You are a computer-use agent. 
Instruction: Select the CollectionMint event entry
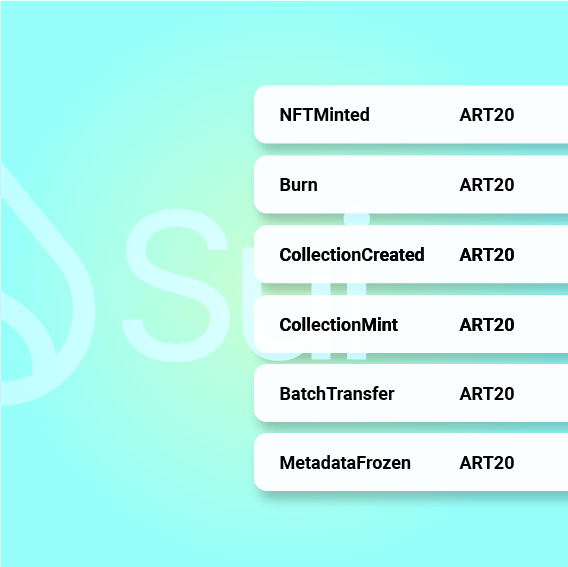[x=411, y=324]
